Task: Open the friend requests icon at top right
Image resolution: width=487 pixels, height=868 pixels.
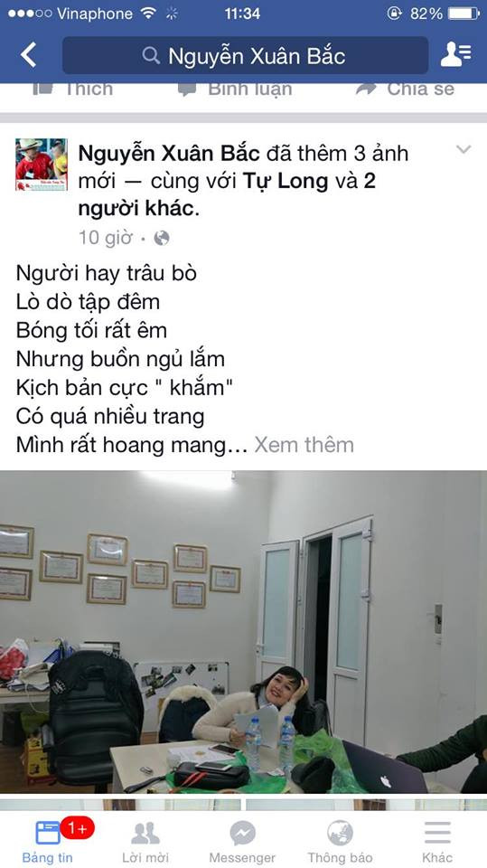Action: [456, 55]
